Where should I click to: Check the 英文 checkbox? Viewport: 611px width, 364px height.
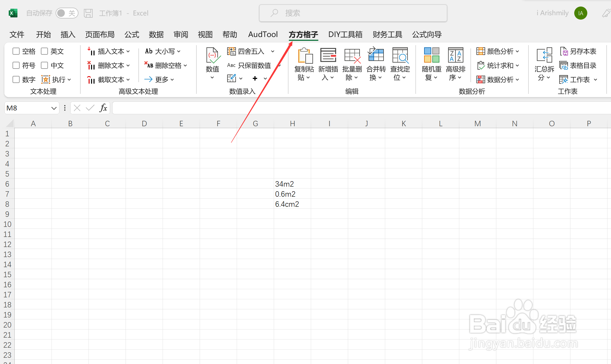[44, 51]
